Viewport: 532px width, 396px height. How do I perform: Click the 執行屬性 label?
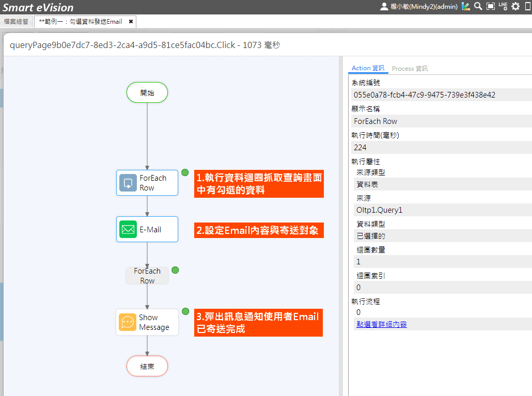366,162
